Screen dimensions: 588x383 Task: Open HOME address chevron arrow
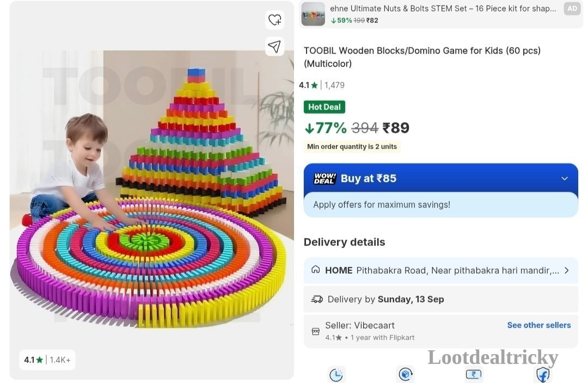click(x=567, y=270)
